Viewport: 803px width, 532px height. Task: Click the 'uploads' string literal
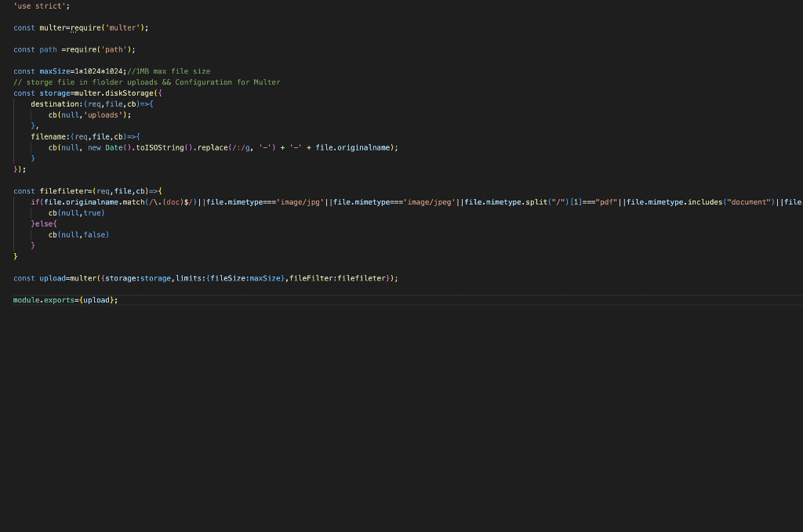point(89,114)
